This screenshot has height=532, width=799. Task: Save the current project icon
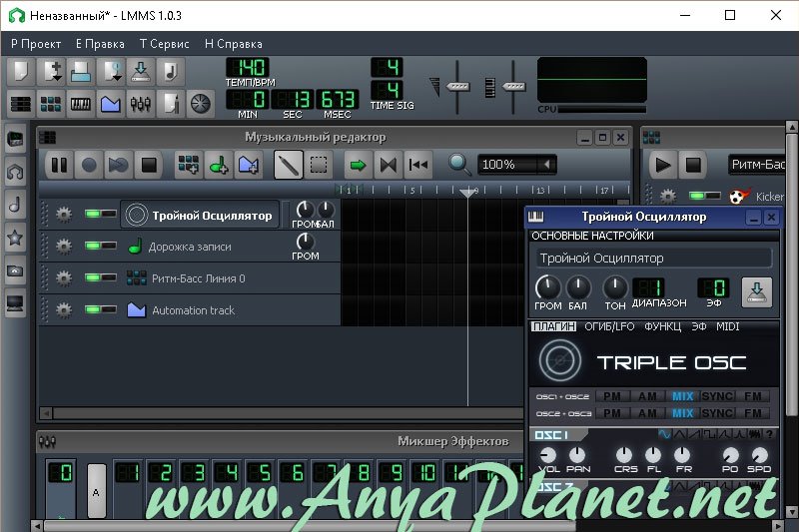pos(141,72)
